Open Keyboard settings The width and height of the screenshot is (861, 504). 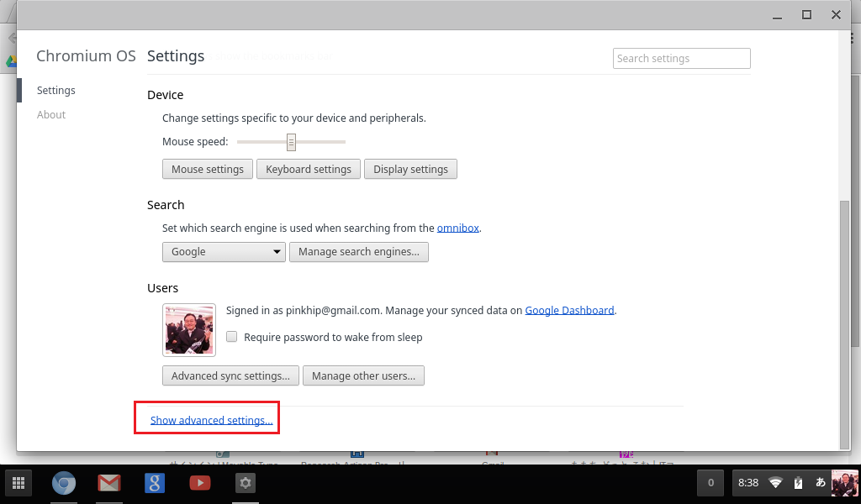(309, 170)
